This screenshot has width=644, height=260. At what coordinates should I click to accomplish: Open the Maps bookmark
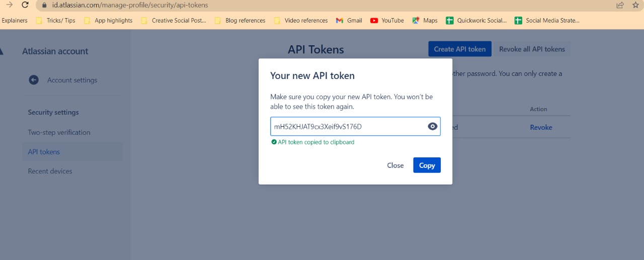tap(425, 21)
